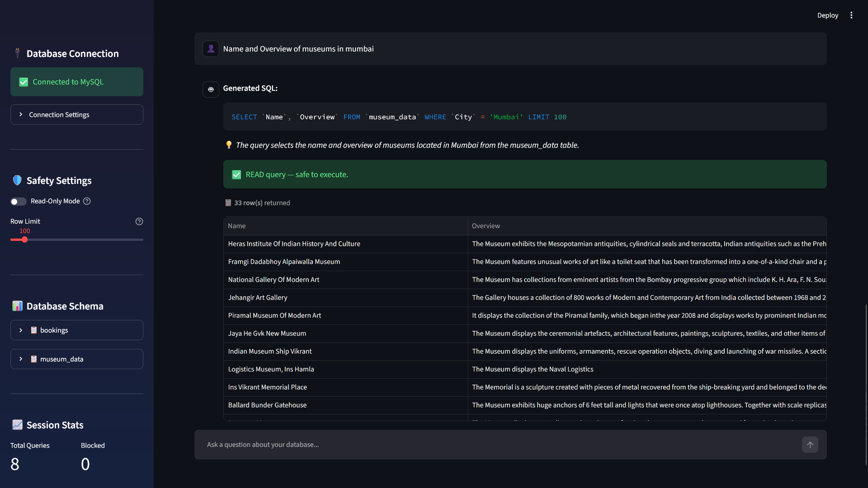
Task: Select 'Framgi Dadabhoy Alpaiwalla Museum' cell
Action: tap(345, 262)
